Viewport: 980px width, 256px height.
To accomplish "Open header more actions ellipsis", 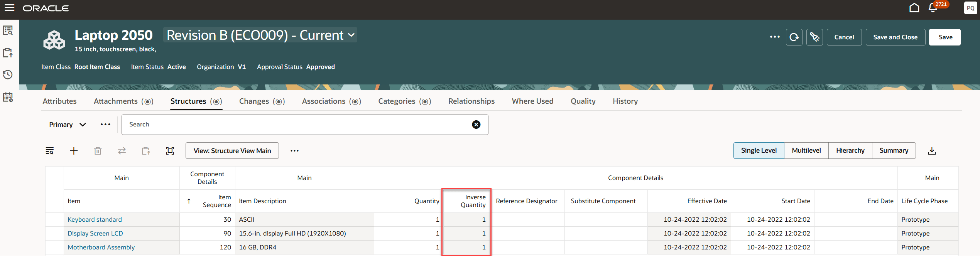I will (775, 37).
